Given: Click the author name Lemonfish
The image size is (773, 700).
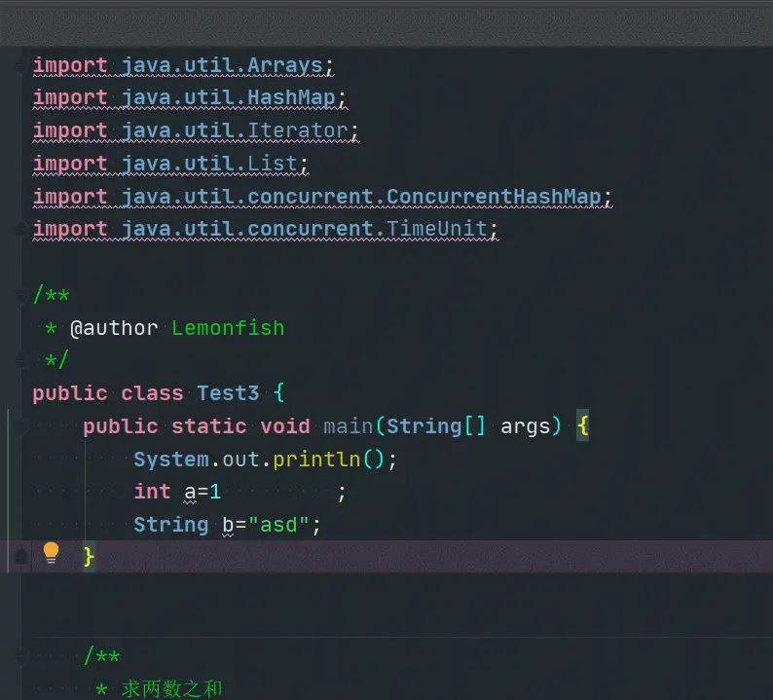Looking at the screenshot, I should pos(228,328).
